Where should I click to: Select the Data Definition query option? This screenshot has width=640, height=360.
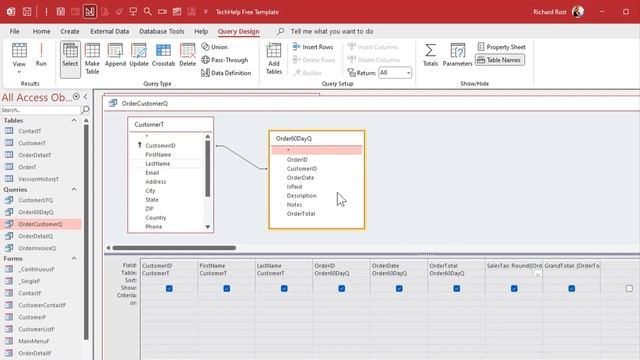[226, 73]
